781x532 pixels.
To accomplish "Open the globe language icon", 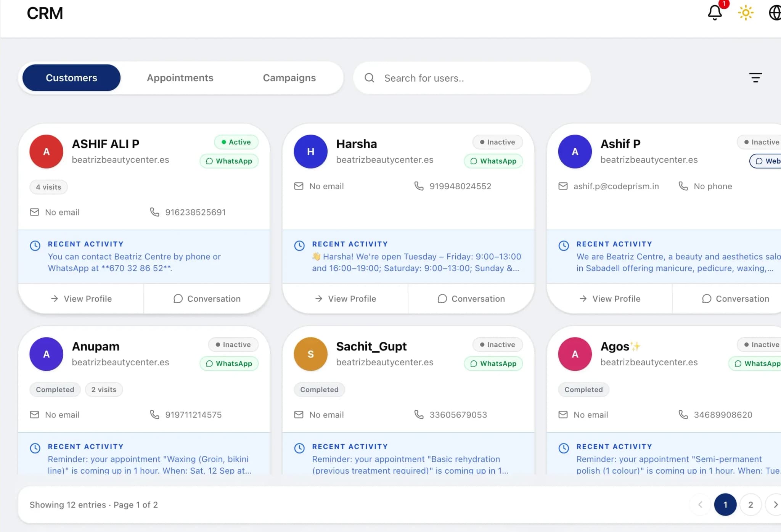I will tap(775, 13).
